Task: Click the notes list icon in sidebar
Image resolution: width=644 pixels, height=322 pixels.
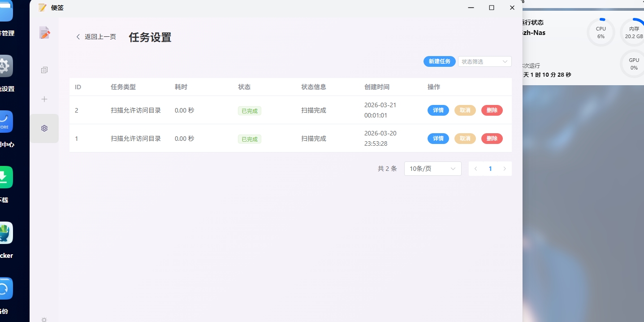Action: coord(44,70)
